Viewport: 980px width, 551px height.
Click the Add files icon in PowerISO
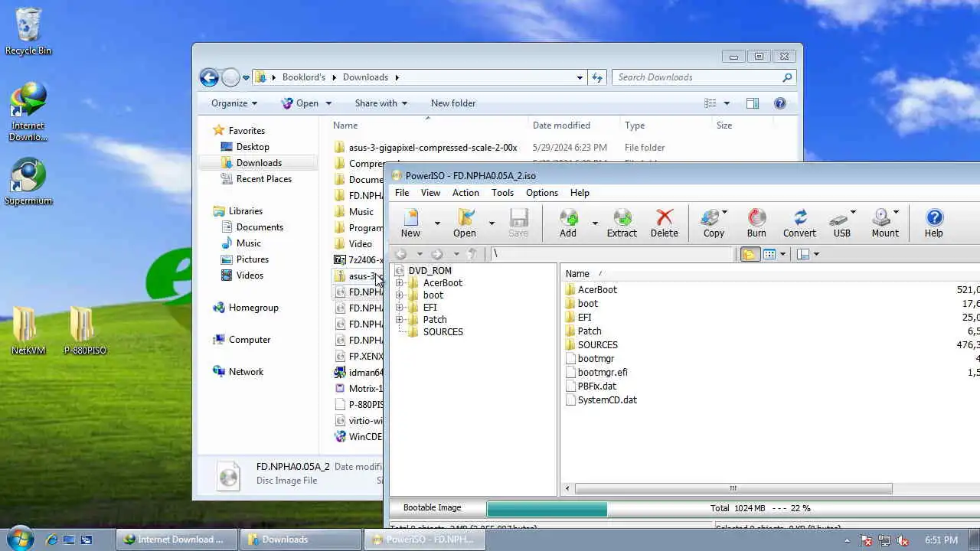tap(568, 217)
